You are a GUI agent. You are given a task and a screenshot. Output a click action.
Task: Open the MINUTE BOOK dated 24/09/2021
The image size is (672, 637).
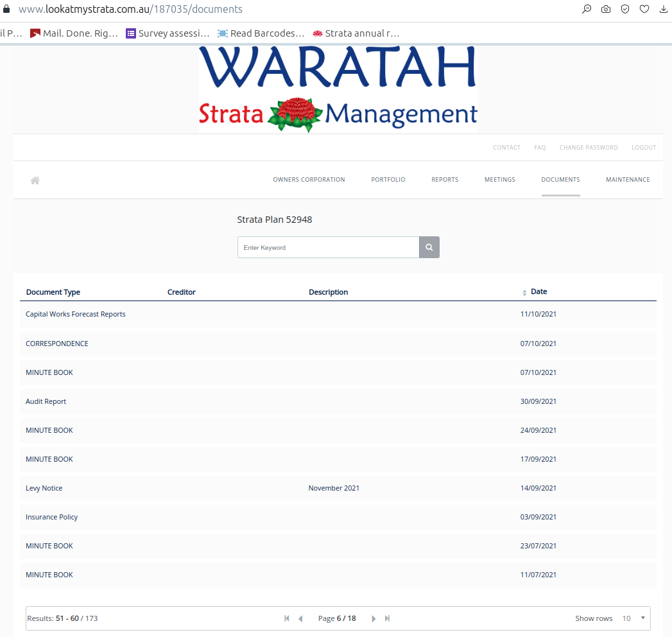[x=338, y=430]
